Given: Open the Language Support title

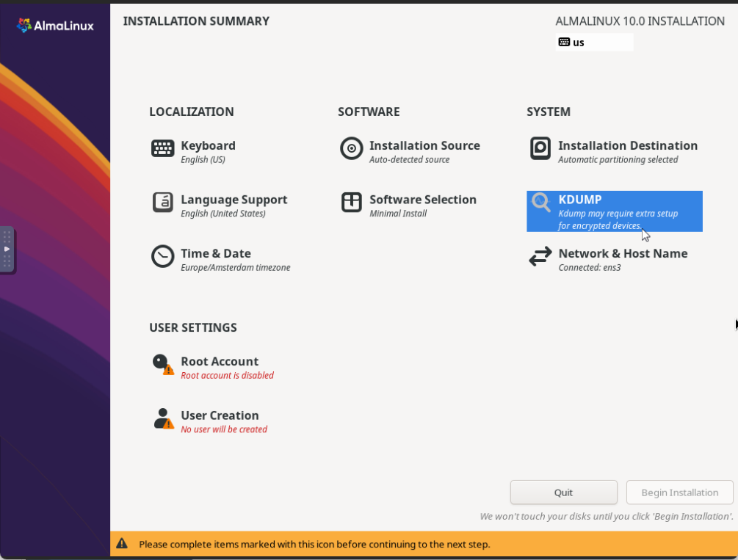Looking at the screenshot, I should point(234,200).
